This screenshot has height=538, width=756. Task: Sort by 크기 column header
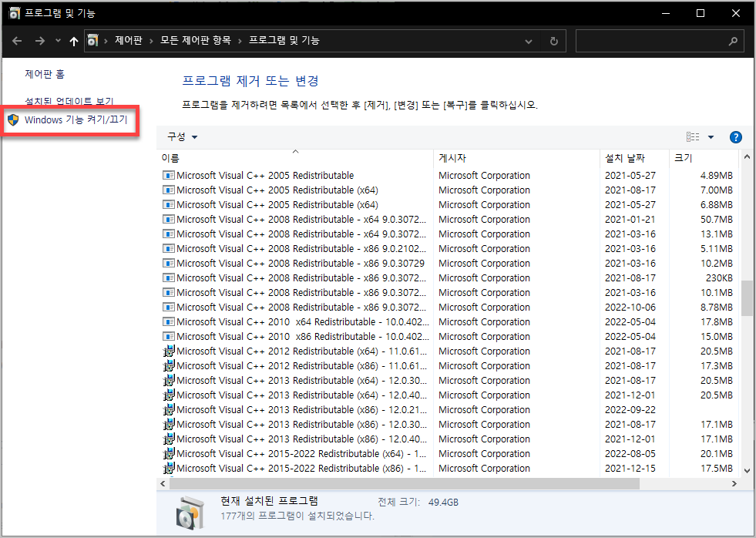704,158
